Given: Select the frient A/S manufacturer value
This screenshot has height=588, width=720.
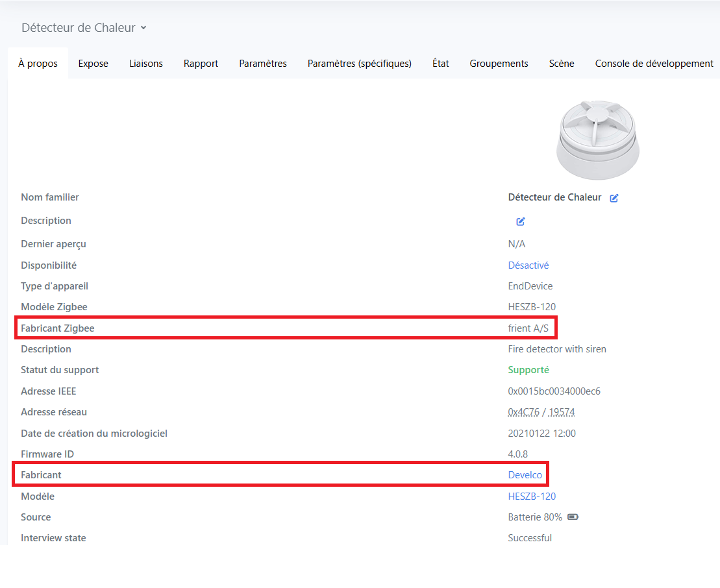Looking at the screenshot, I should [x=528, y=328].
